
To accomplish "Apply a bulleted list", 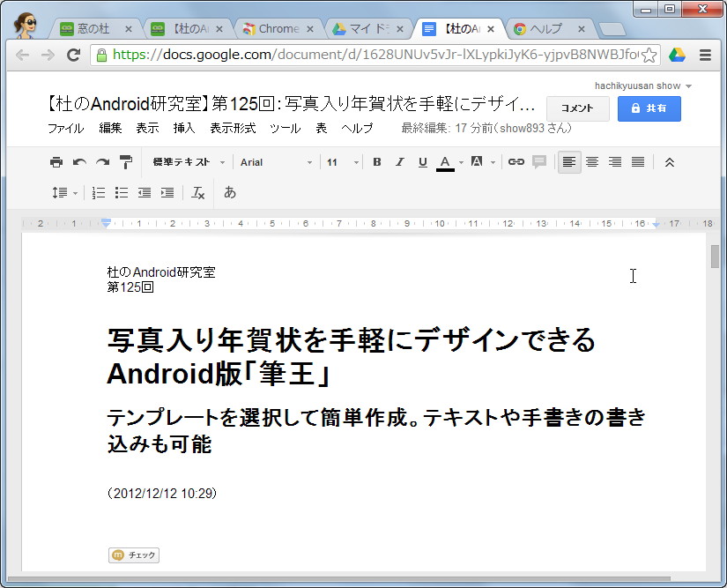I will click(121, 192).
